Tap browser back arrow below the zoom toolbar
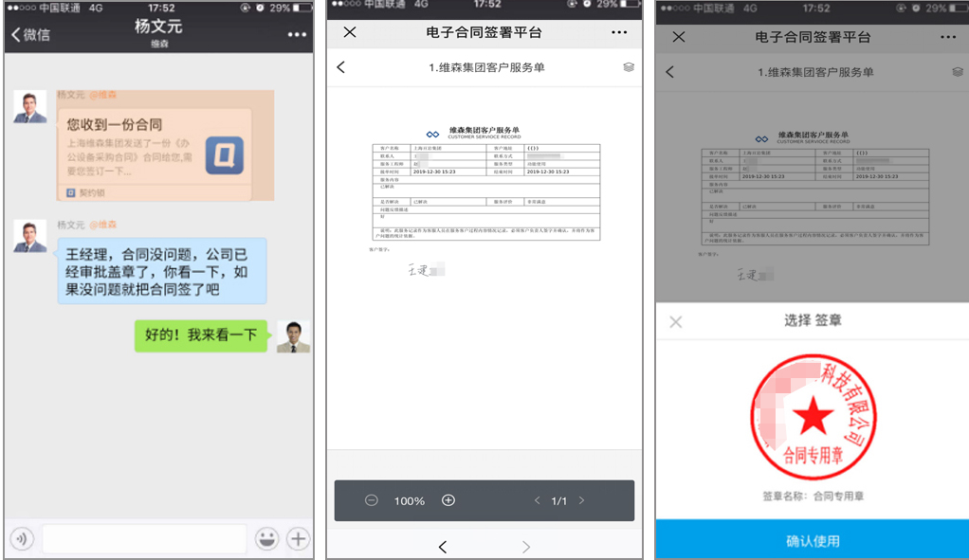 tap(443, 547)
